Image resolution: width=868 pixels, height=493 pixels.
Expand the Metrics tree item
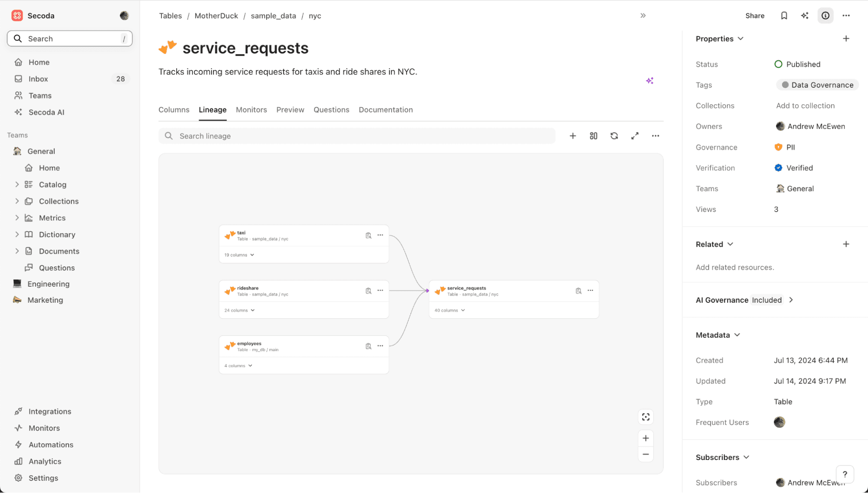click(x=17, y=218)
